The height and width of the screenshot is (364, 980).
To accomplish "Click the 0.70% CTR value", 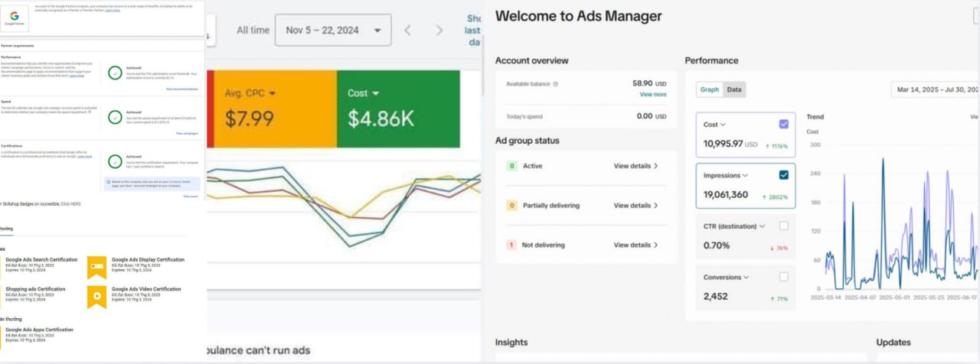I will [717, 245].
